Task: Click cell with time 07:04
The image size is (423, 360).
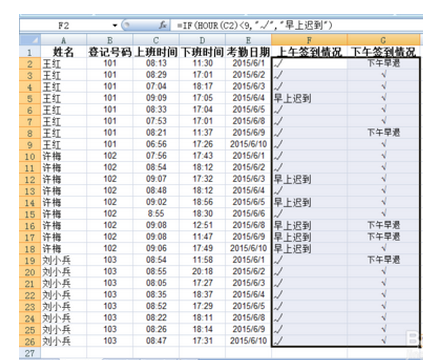Action: point(156,87)
